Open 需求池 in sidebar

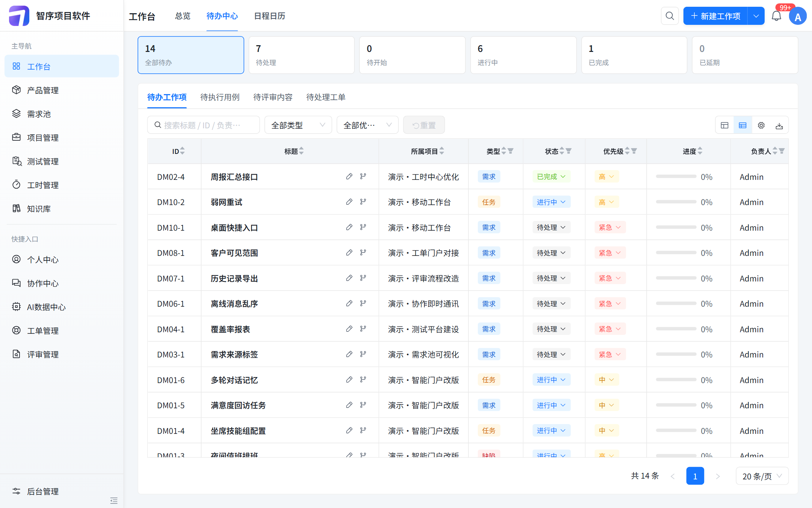coord(62,114)
